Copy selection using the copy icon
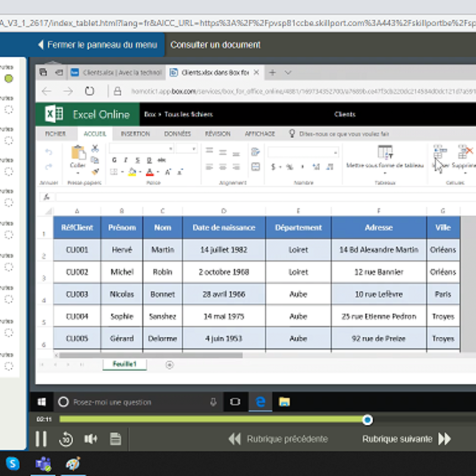 pos(95,160)
